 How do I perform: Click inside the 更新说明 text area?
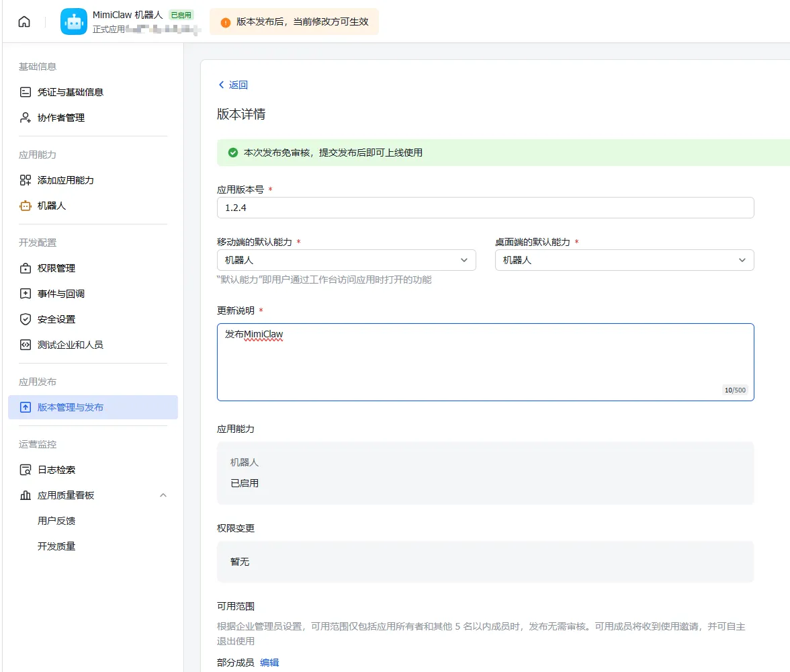pyautogui.click(x=485, y=363)
